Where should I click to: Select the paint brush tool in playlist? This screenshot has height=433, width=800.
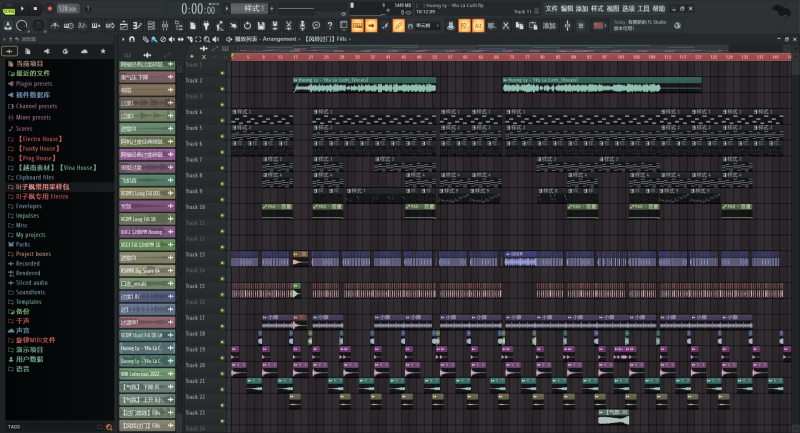point(154,39)
